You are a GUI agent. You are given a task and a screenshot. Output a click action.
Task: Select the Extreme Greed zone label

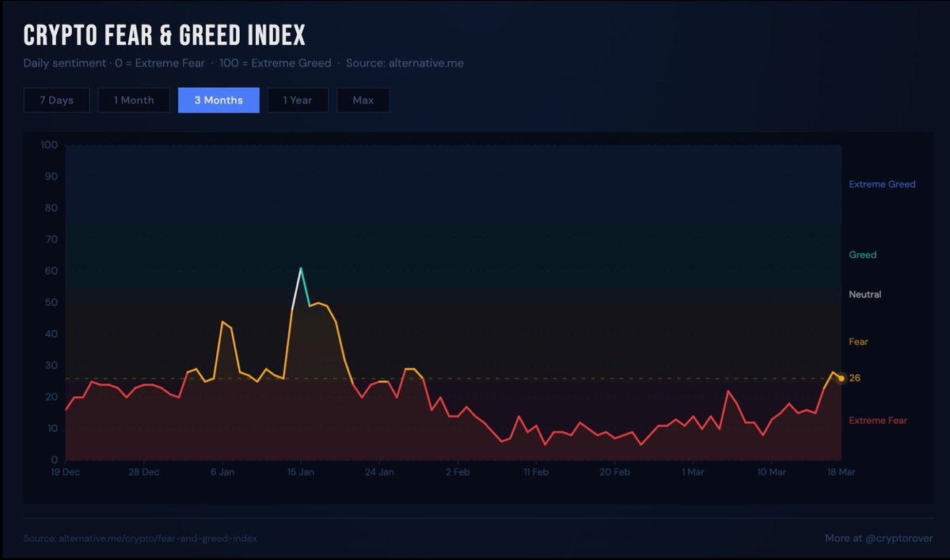[882, 184]
